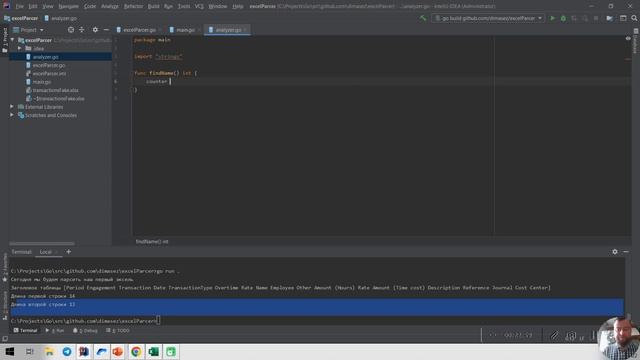Click the inspections eye icon in editor

tap(628, 39)
